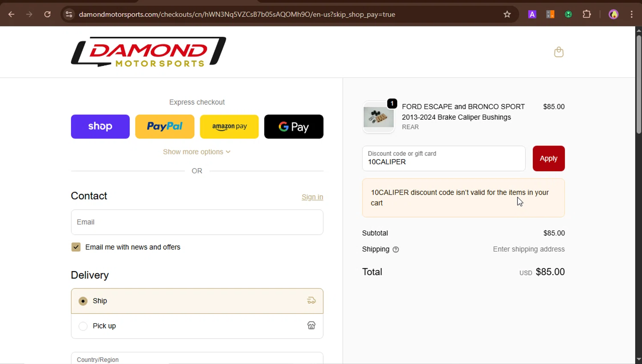
Task: Click the store icon in the Pick up row
Action: (x=312, y=326)
